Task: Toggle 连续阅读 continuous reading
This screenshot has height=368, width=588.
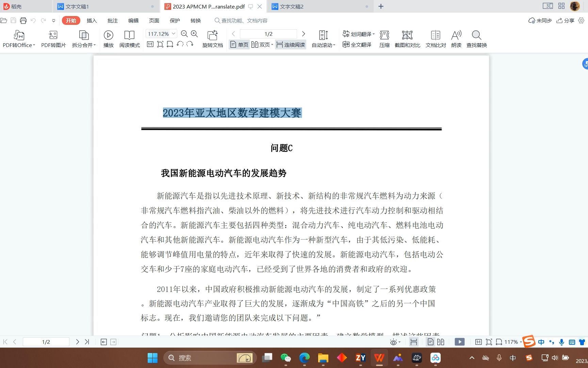Action: [291, 45]
